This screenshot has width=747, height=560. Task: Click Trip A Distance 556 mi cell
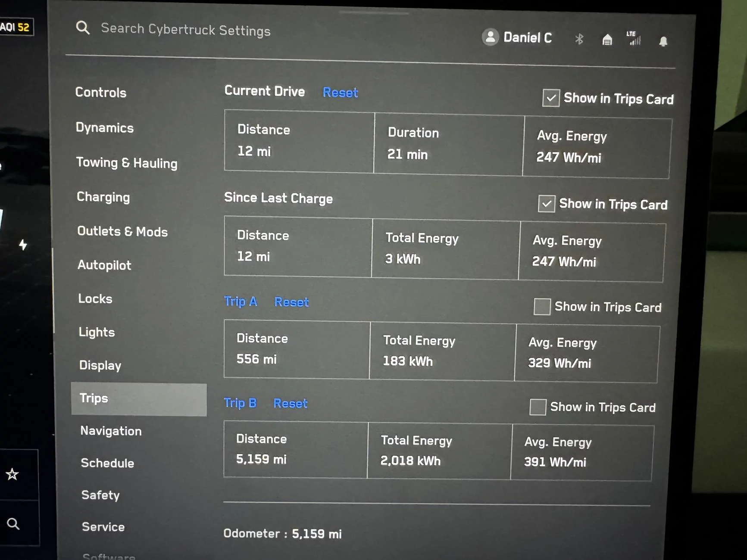click(x=297, y=349)
